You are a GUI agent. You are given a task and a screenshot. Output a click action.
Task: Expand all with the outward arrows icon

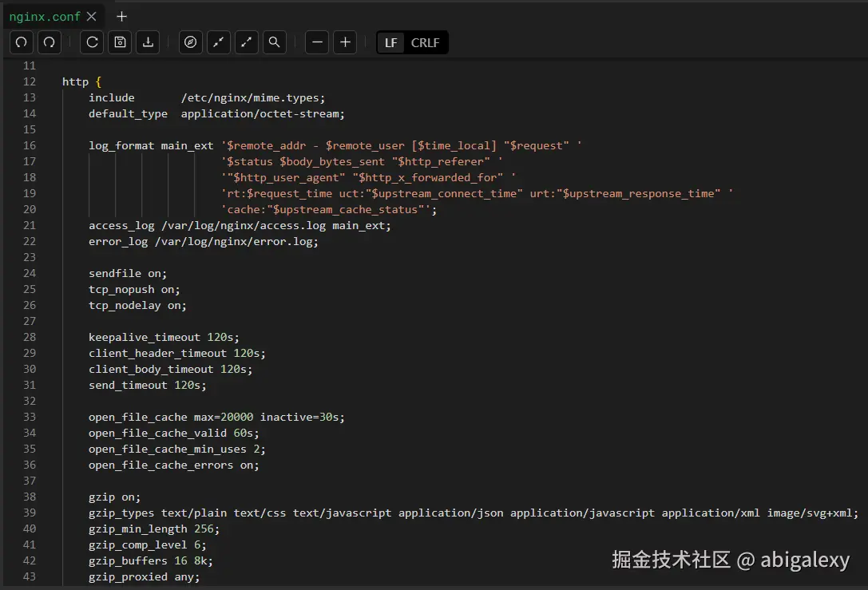click(x=247, y=42)
